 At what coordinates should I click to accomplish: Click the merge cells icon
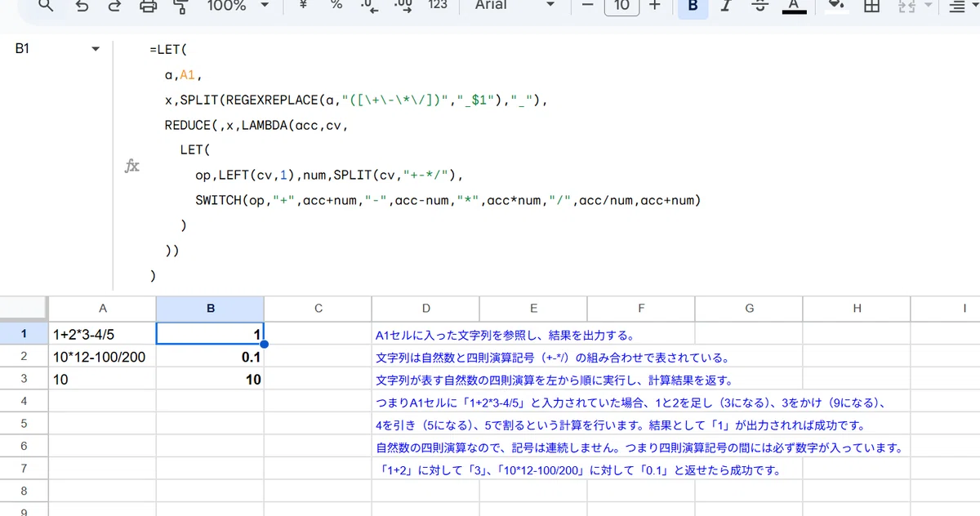coord(907,6)
